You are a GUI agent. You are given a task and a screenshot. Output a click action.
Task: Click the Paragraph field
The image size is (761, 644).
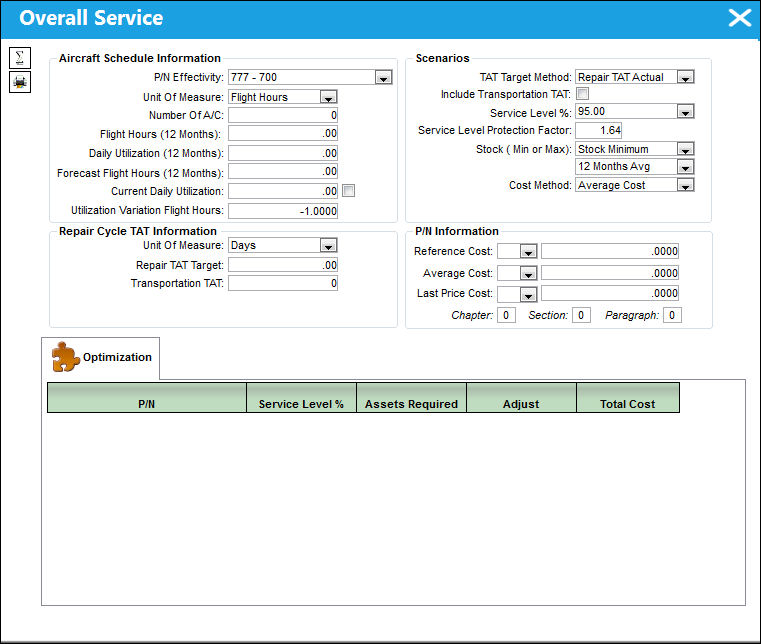pyautogui.click(x=672, y=315)
